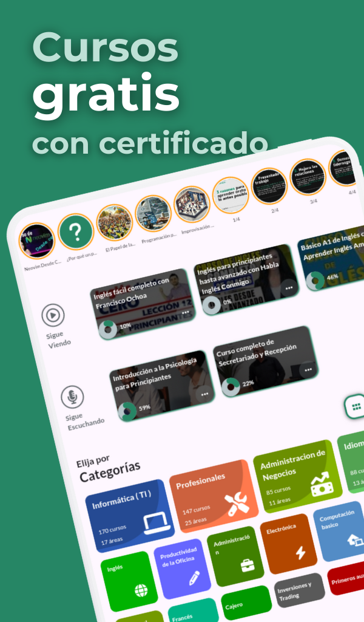This screenshot has height=622, width=364.
Task: Open options for Inglés fácil completo course
Action: click(x=186, y=313)
